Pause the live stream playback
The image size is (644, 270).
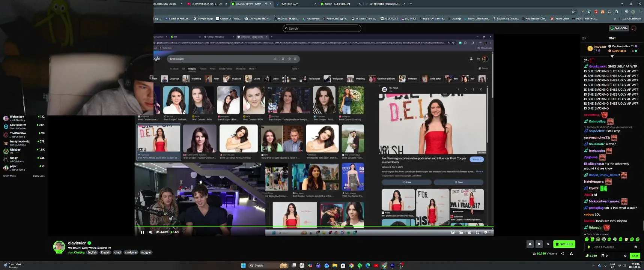coord(142,232)
